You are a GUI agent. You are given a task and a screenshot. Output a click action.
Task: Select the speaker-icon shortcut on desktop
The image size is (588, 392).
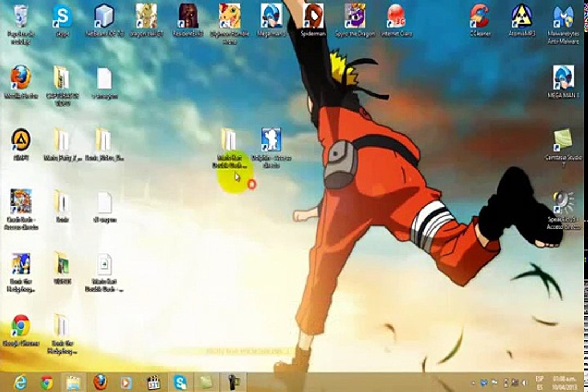point(563,209)
